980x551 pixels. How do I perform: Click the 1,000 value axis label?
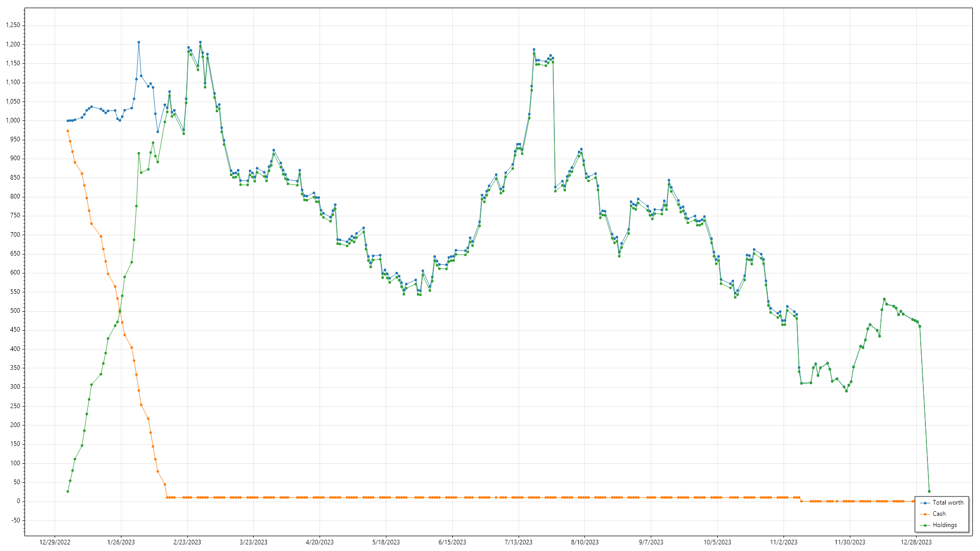13,121
